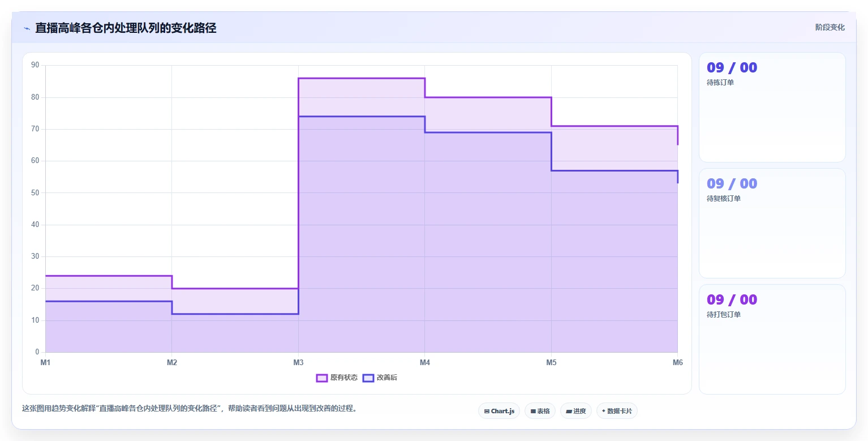Select the 数据卡片 tag chip
868x441 pixels.
(617, 411)
